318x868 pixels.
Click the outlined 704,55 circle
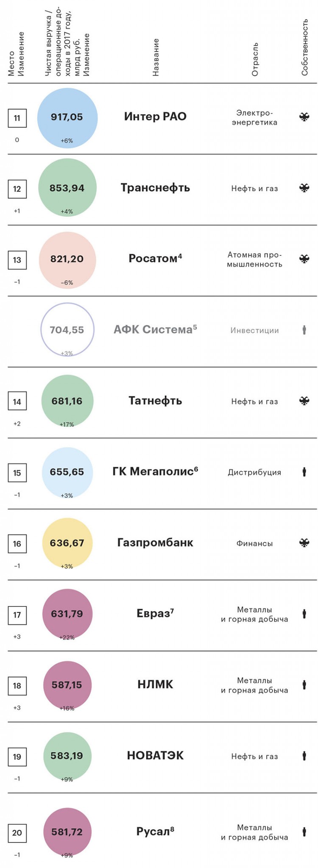tap(67, 330)
